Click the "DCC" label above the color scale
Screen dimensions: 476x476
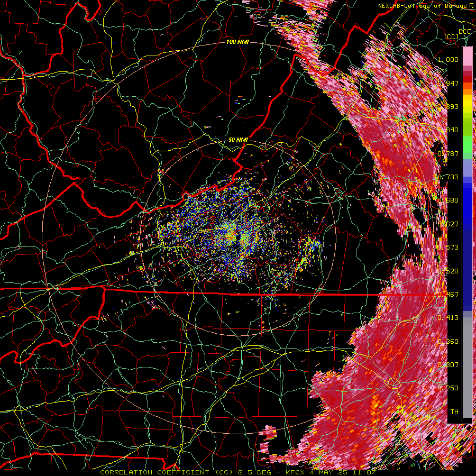464,32
